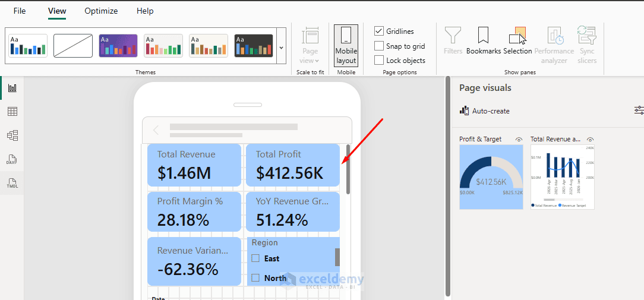644x300 pixels.
Task: Enable Snap to grid
Action: (378, 46)
